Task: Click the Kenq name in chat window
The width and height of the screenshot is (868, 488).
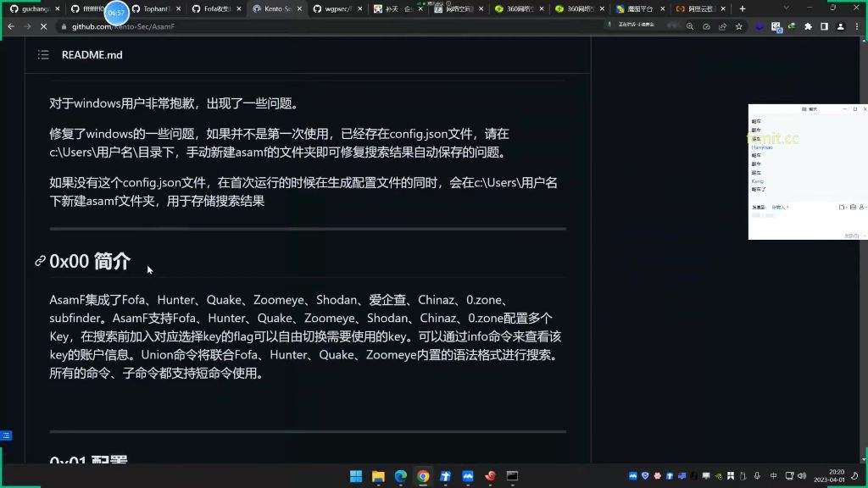Action: click(x=757, y=181)
